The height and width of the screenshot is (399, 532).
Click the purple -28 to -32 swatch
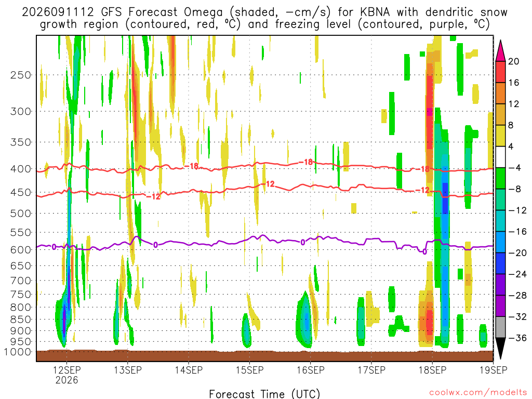pos(500,306)
